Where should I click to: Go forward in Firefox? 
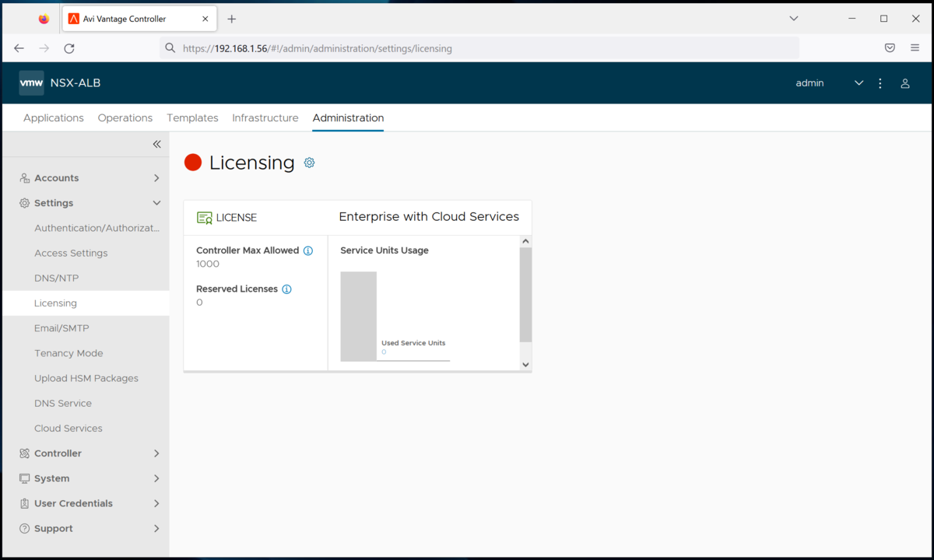coord(44,48)
